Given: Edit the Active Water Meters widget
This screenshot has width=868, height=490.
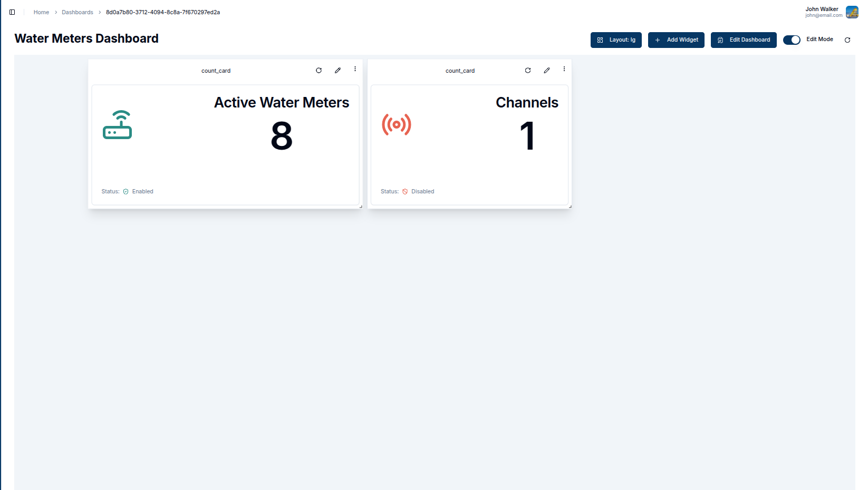Looking at the screenshot, I should (337, 71).
